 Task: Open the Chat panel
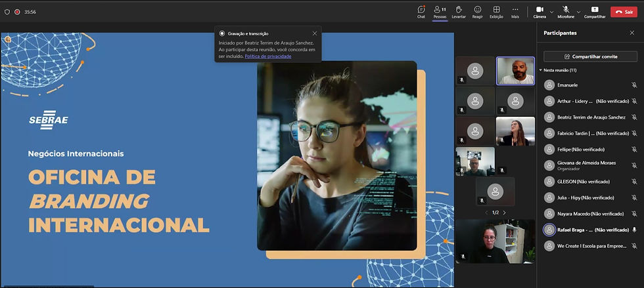click(421, 12)
